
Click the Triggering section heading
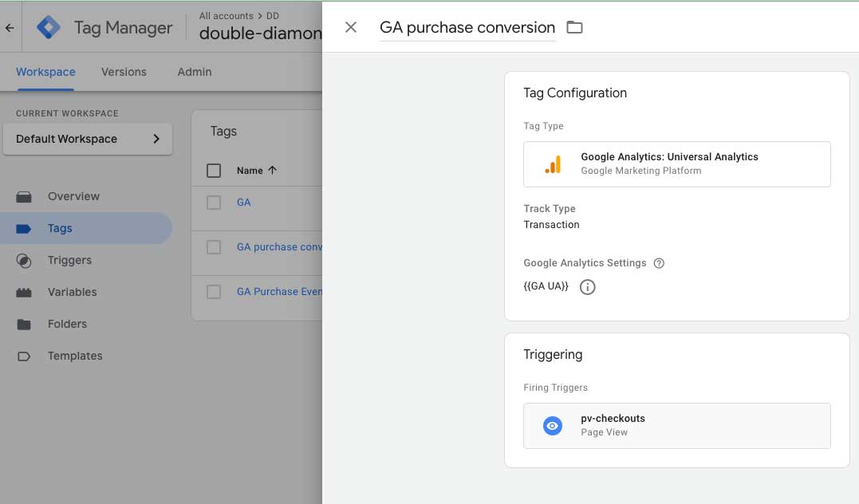553,354
